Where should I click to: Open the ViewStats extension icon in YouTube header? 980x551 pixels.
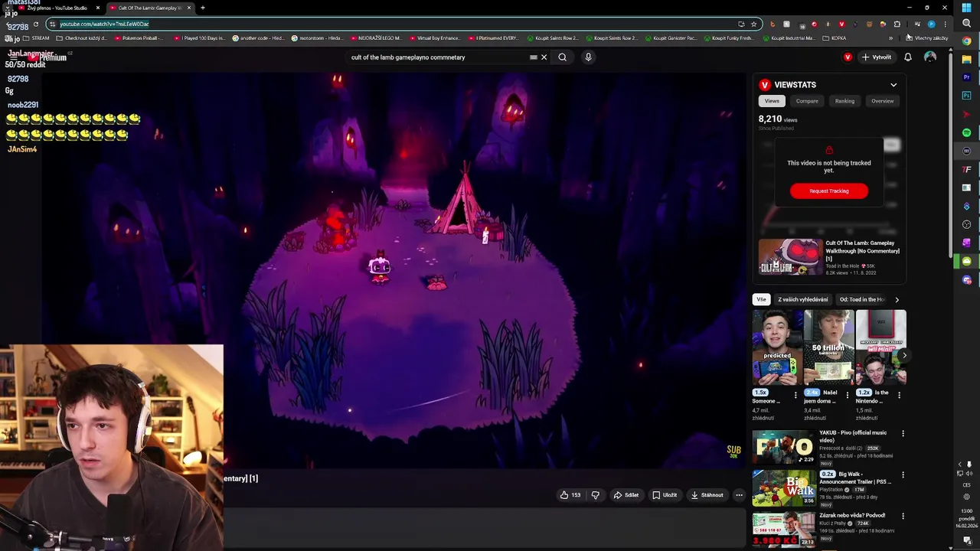(x=848, y=57)
